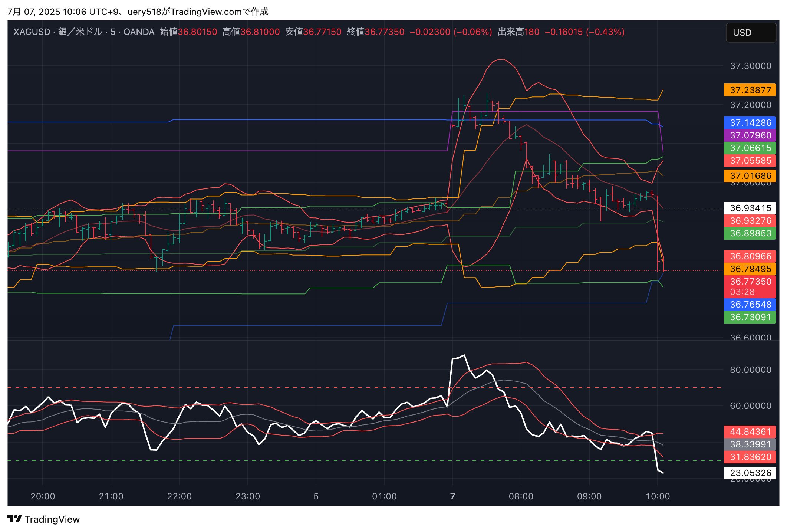This screenshot has width=787, height=532.
Task: Select the blue 36.76548 price label
Action: point(750,305)
